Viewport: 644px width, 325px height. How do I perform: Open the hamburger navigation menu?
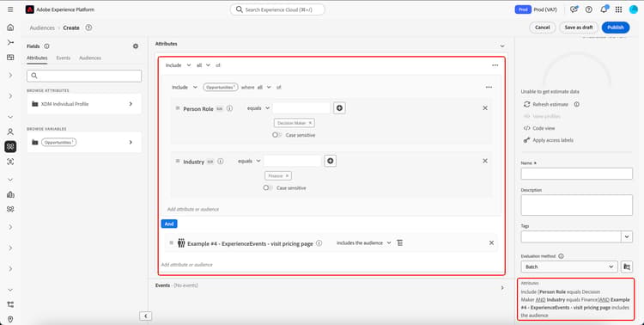pos(10,9)
